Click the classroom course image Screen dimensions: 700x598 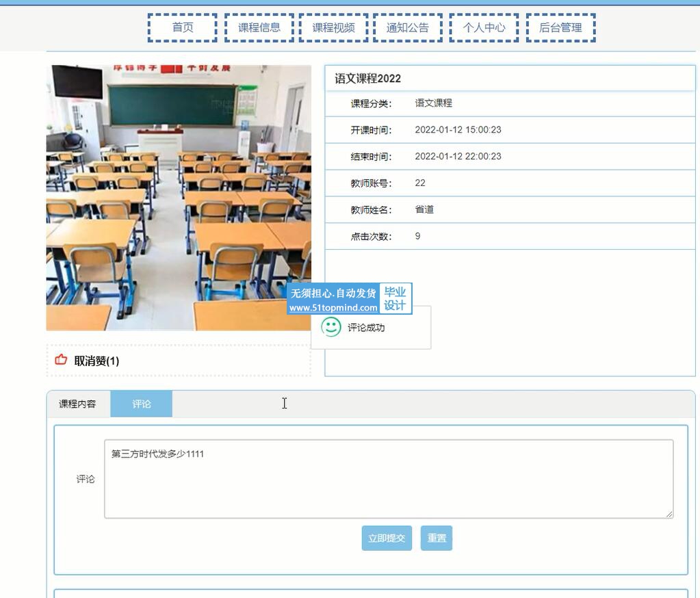click(x=179, y=198)
